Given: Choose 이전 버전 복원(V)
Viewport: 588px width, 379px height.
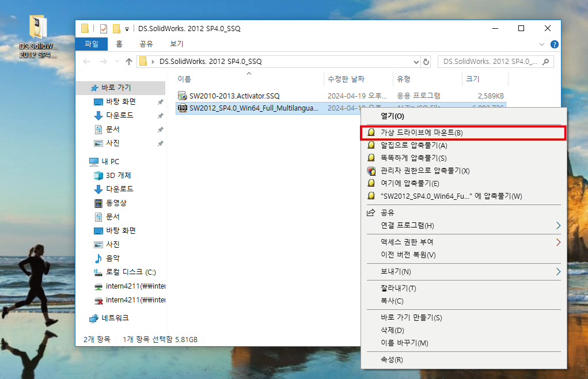Looking at the screenshot, I should (x=464, y=255).
